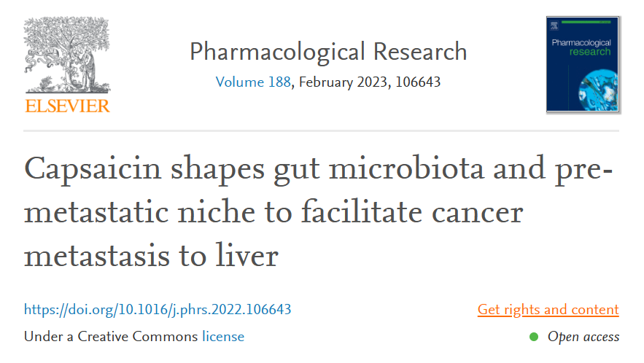
Task: Click the small Elsevier icon on the cover
Action: [x=554, y=26]
